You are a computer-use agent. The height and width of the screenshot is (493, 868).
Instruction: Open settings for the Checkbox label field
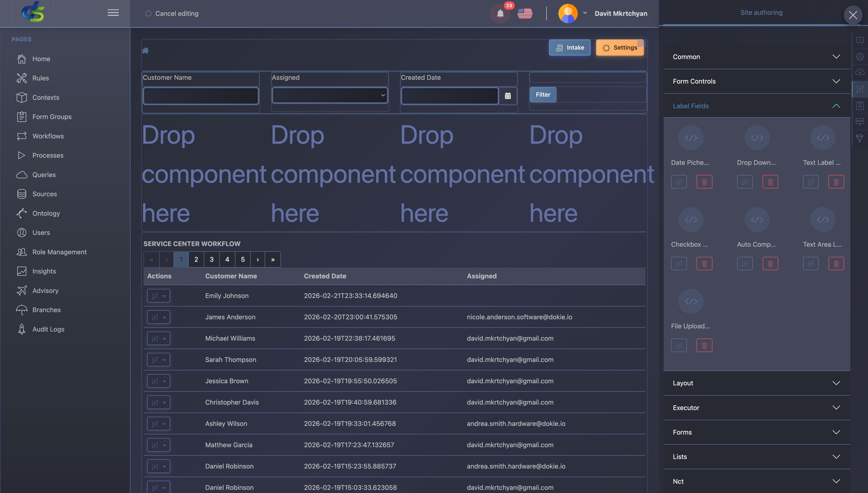(679, 263)
